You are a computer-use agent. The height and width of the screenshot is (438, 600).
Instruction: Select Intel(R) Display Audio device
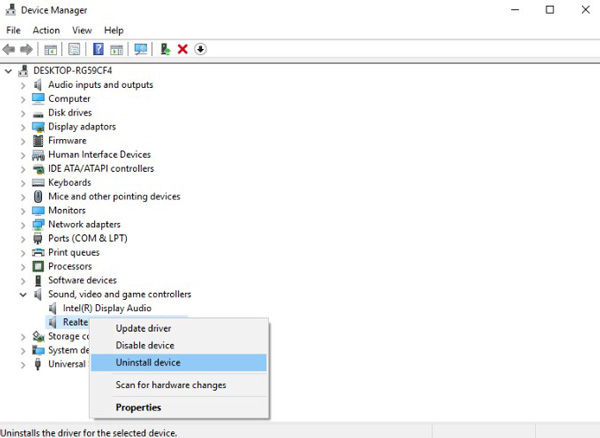tap(107, 308)
